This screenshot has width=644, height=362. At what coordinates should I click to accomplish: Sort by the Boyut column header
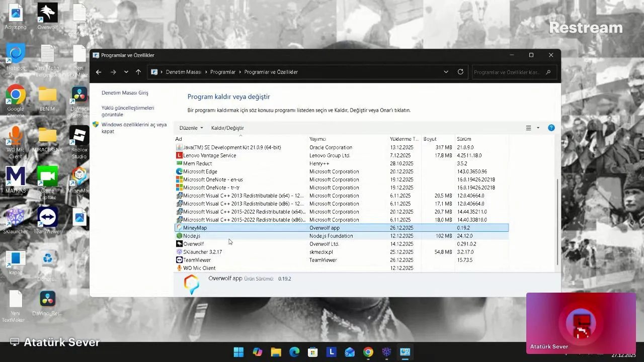pyautogui.click(x=438, y=139)
